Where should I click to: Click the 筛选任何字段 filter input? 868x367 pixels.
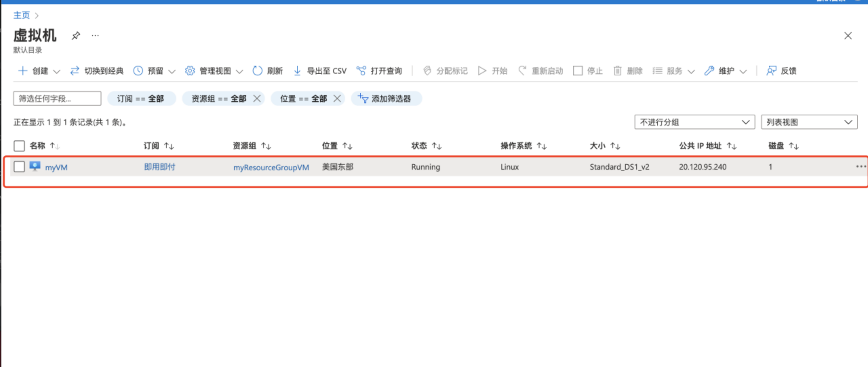pos(57,98)
